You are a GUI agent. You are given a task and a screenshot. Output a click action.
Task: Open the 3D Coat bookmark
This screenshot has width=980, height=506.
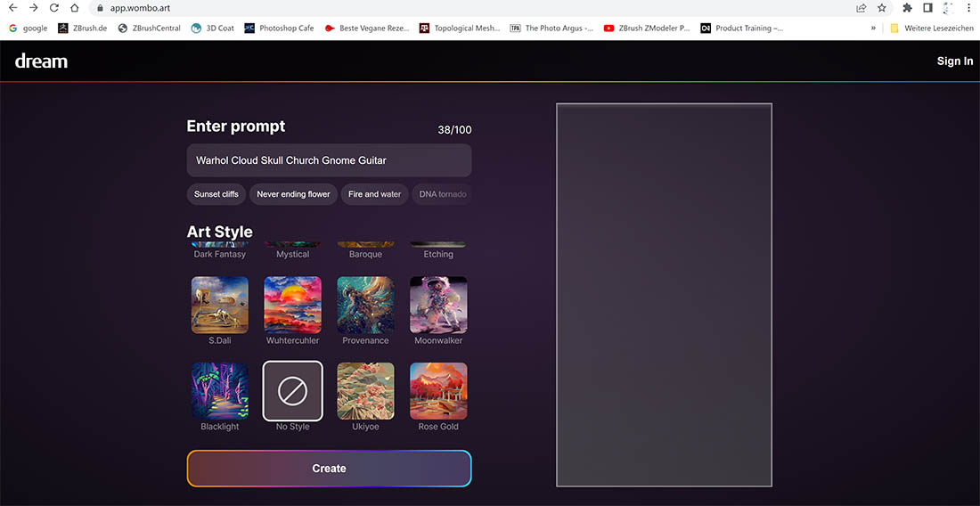point(213,29)
